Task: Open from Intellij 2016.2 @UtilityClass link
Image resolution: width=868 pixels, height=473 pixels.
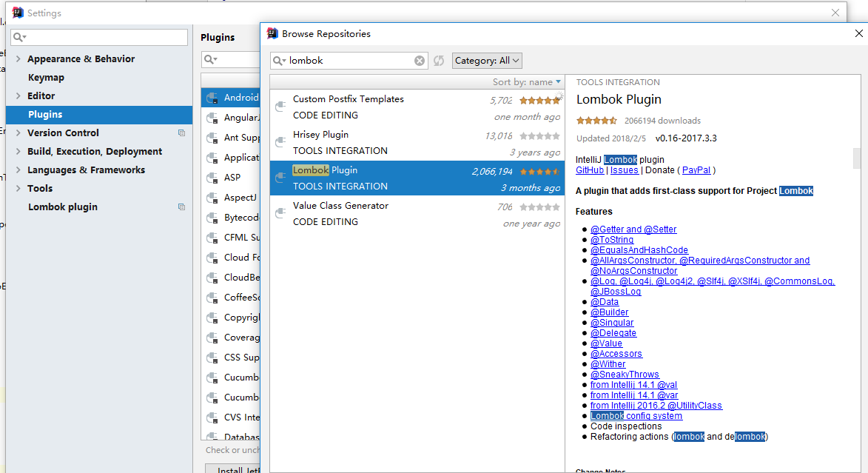Action: pos(656,406)
